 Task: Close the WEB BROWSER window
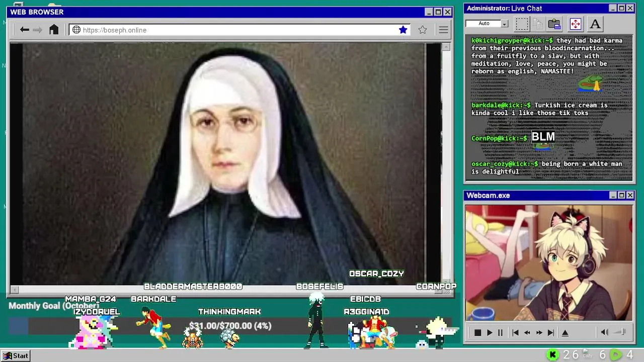point(447,12)
